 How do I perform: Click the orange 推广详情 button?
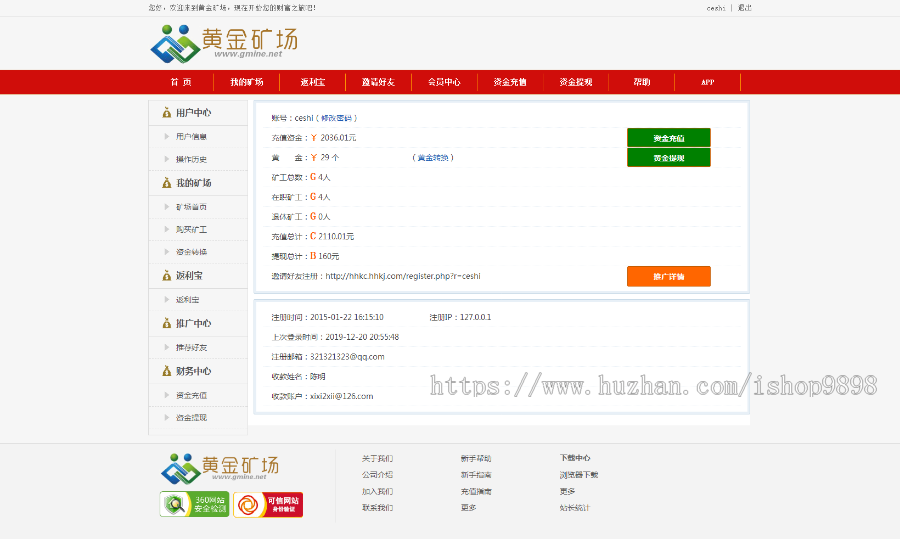(669, 276)
